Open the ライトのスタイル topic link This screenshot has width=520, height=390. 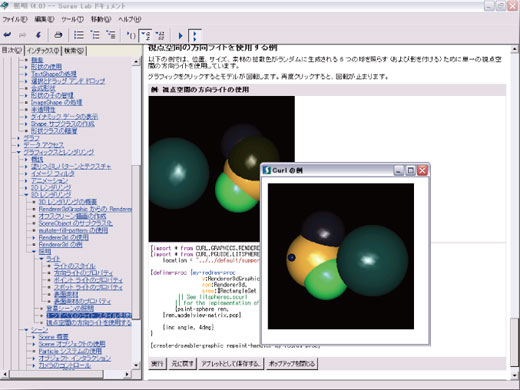pyautogui.click(x=75, y=266)
